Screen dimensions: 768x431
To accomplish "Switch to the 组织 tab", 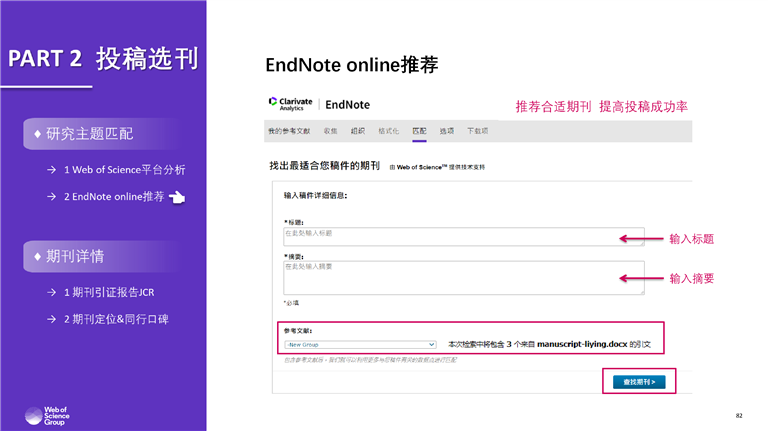I will point(358,131).
